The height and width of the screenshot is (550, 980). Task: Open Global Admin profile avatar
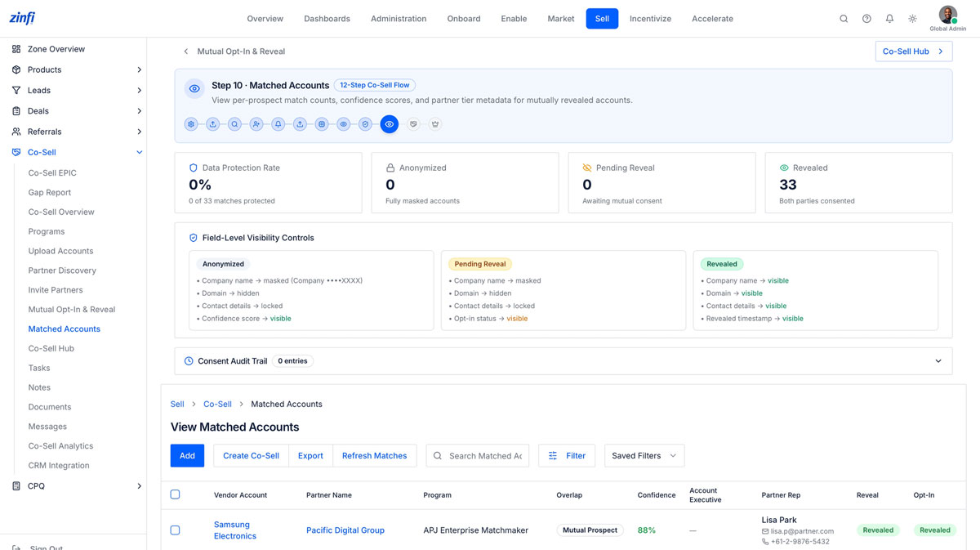[x=947, y=15]
